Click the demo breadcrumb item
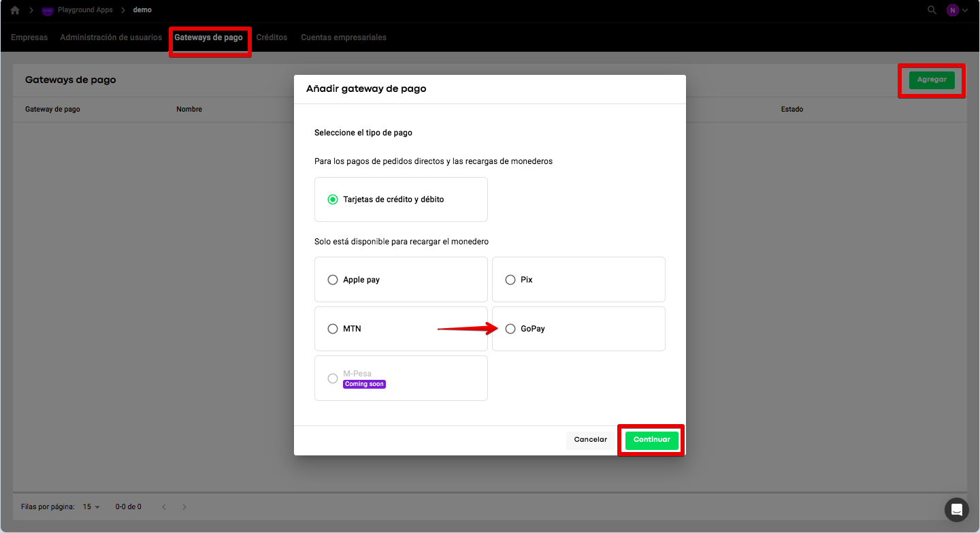The width and height of the screenshot is (980, 533). click(142, 10)
